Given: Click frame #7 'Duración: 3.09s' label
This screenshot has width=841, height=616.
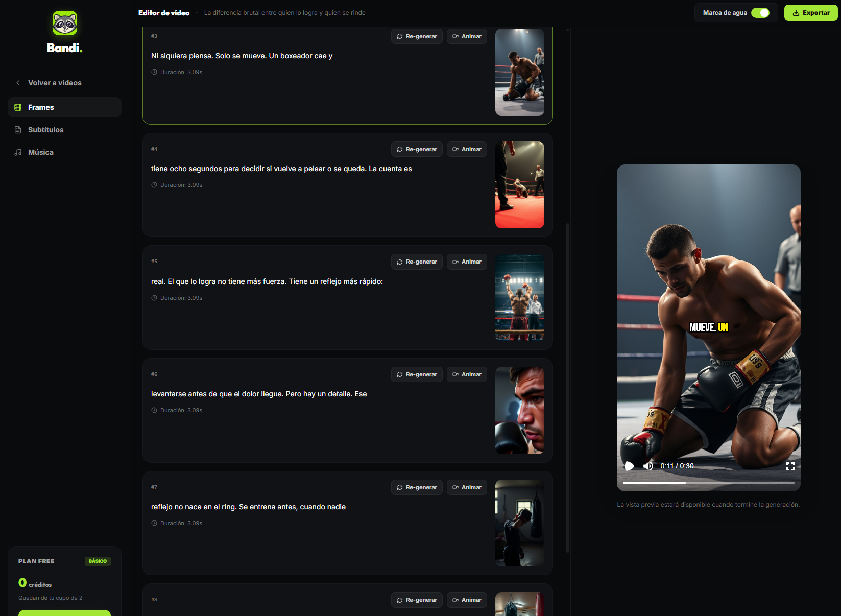Looking at the screenshot, I should 181,523.
